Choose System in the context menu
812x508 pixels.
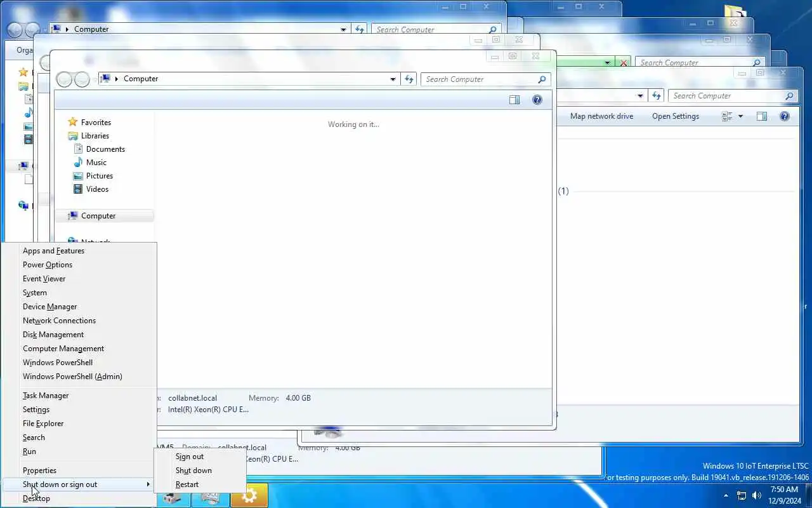tap(79, 293)
